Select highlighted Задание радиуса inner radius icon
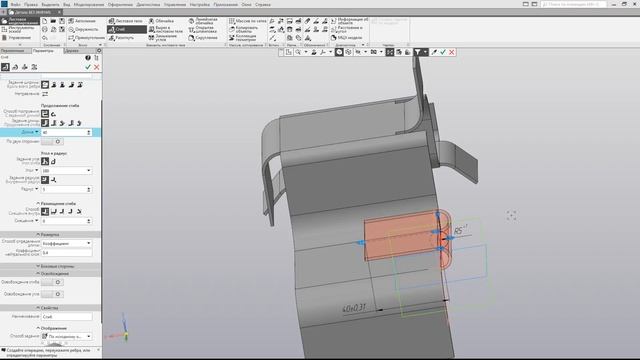This screenshot has width=640, height=360. tap(45, 180)
